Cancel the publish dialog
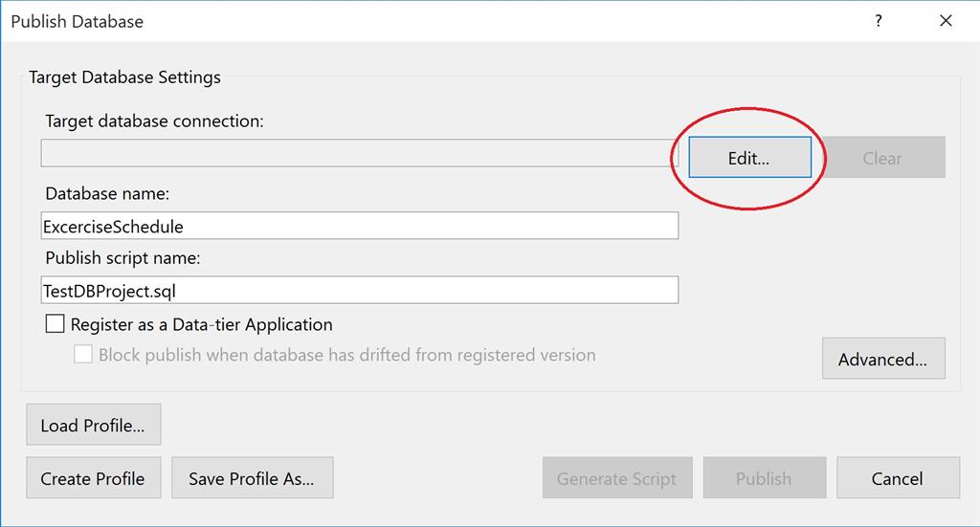The height and width of the screenshot is (527, 980). 897,478
